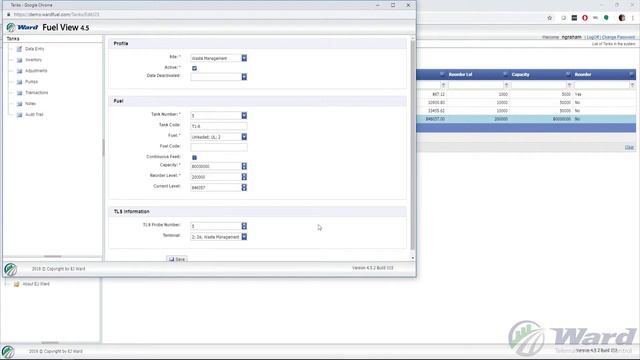Click the Adjustments icon in the Tanks tree
This screenshot has height=360, width=640.
pos(19,71)
